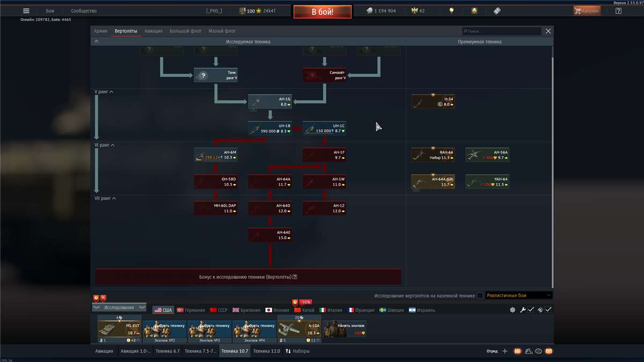The image size is (644, 362).
Task: Click the gear settings icon near nation flags
Action: pyautogui.click(x=513, y=309)
